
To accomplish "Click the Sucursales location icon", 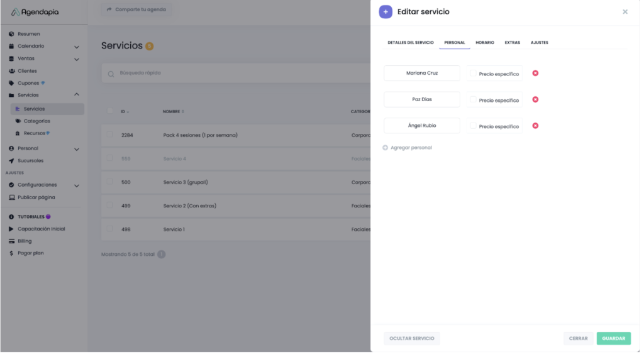I will coord(11,161).
